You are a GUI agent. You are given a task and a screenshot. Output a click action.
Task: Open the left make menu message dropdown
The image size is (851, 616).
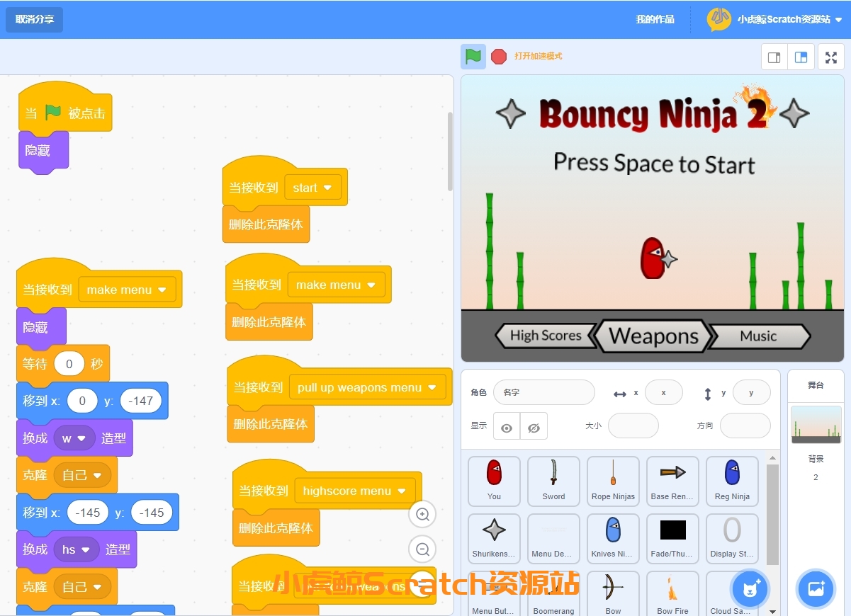(x=127, y=290)
